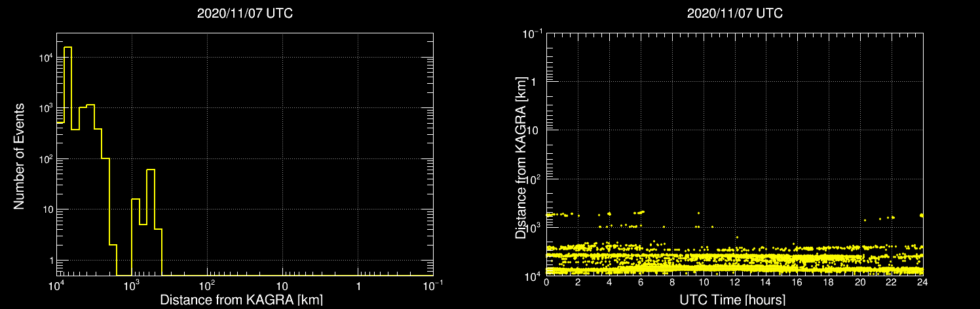Click the 10 tick on the Number of Events axis
Screen dimensions: 980x309
tap(47, 209)
